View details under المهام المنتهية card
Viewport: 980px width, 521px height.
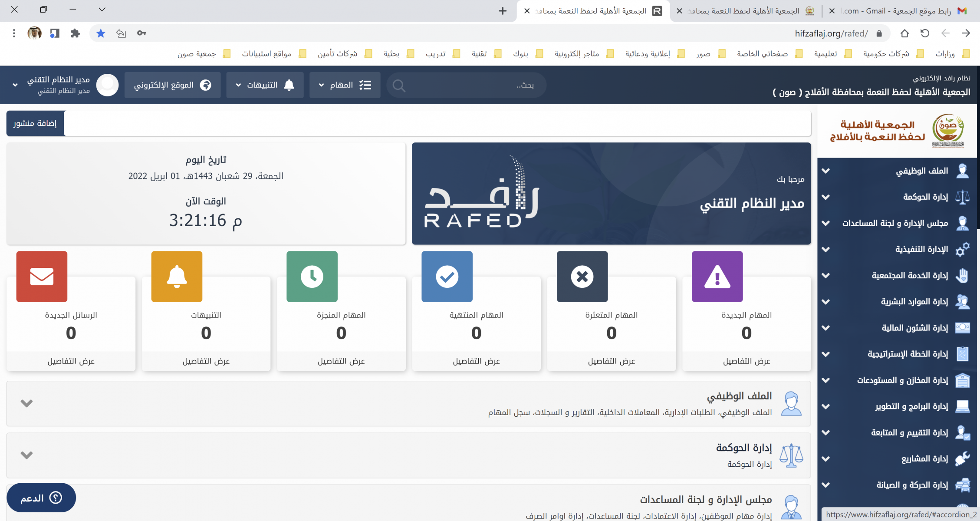[x=476, y=361]
